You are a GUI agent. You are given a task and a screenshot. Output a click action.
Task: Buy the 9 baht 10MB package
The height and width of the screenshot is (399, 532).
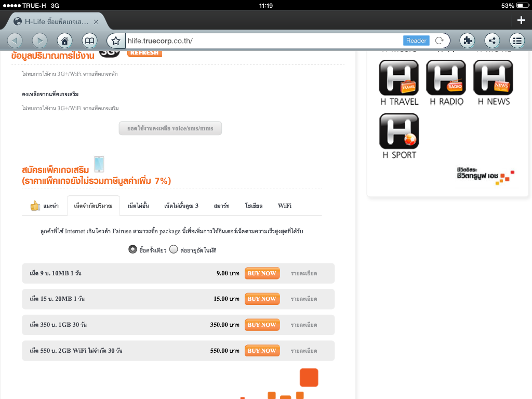click(x=262, y=273)
